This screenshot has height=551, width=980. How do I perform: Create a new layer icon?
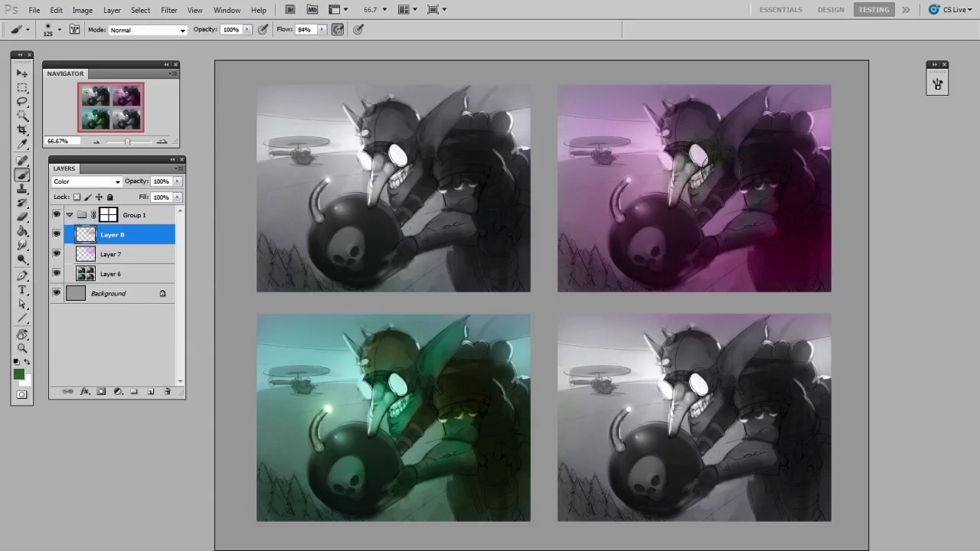pyautogui.click(x=151, y=391)
